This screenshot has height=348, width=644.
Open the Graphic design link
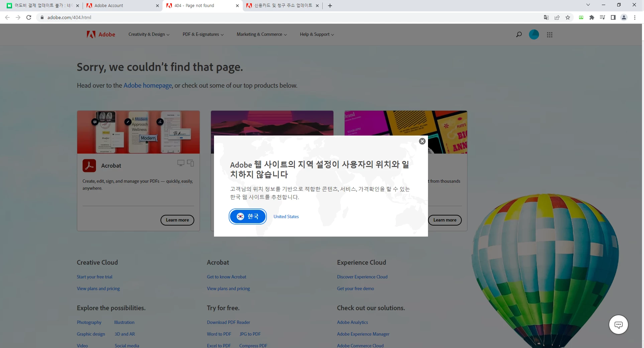(91, 334)
